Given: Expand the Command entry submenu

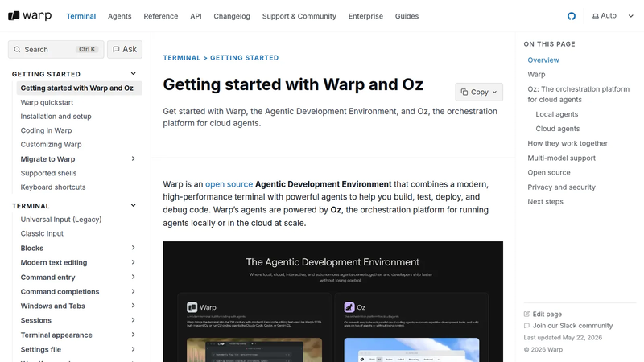Looking at the screenshot, I should (x=133, y=277).
